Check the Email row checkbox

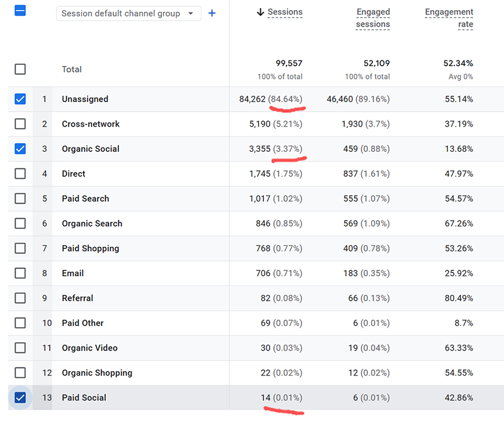(20, 274)
